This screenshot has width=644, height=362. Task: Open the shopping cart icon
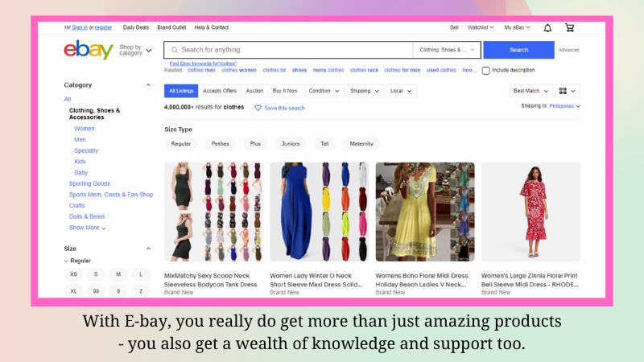point(570,27)
